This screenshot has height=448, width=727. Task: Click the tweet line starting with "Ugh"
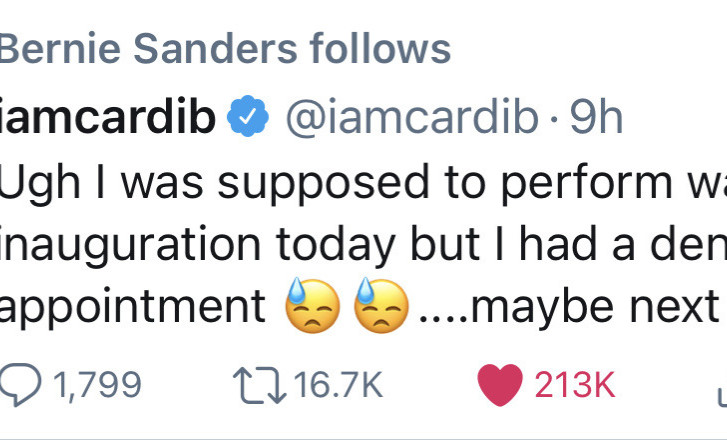coord(360,181)
